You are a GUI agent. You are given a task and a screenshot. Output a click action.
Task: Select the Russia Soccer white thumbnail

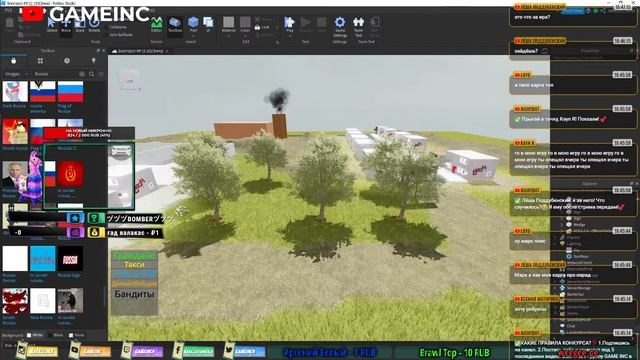click(15, 258)
